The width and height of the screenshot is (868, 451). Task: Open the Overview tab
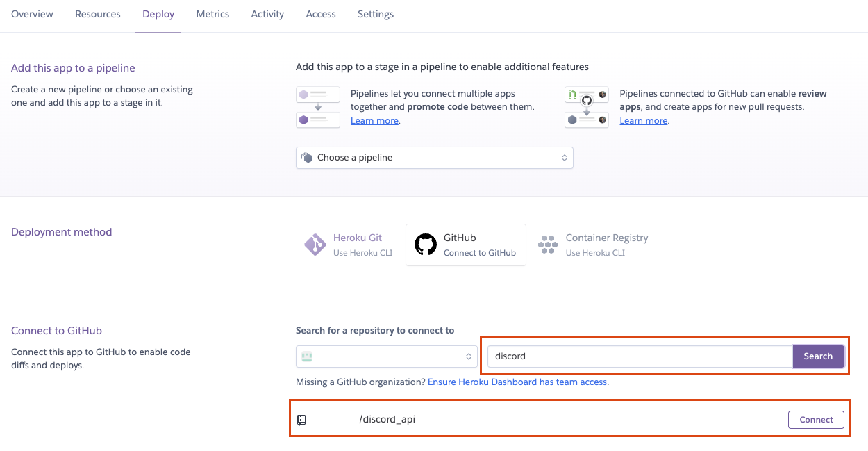point(32,14)
